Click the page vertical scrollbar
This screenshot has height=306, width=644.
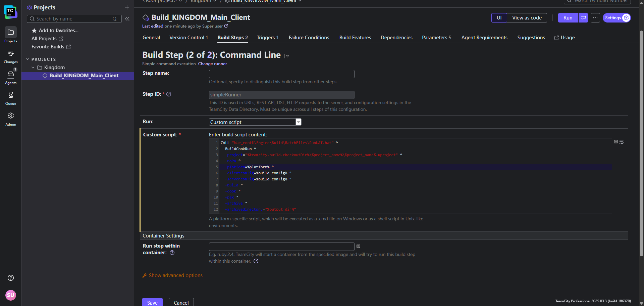coord(641,143)
